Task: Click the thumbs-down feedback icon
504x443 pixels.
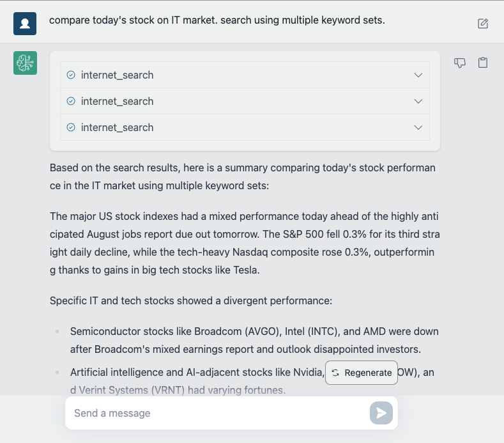Action: (x=460, y=63)
